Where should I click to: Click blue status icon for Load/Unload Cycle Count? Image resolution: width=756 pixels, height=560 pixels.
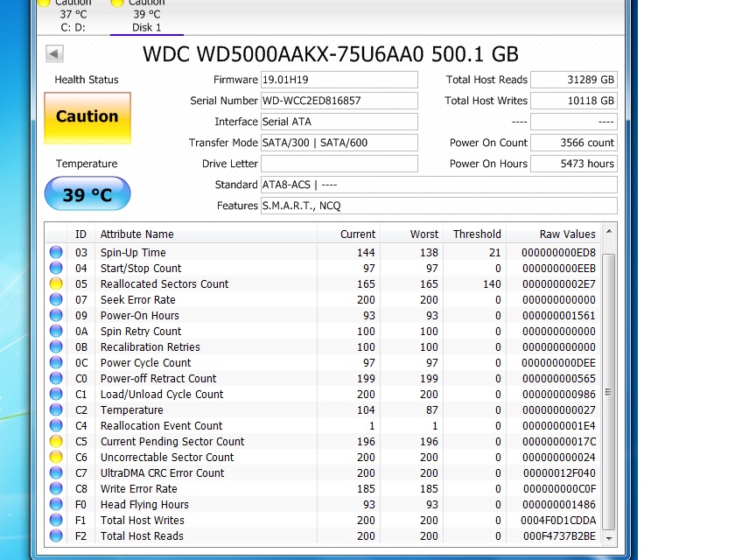(x=56, y=394)
